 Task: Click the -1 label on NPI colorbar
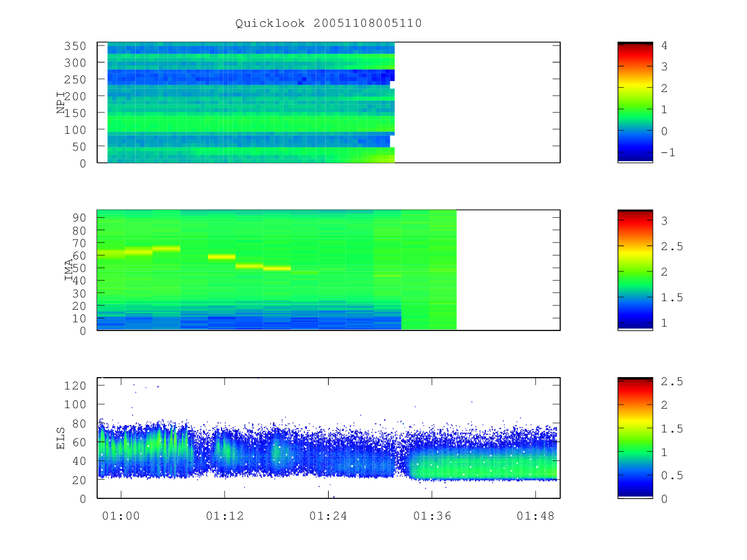(669, 153)
